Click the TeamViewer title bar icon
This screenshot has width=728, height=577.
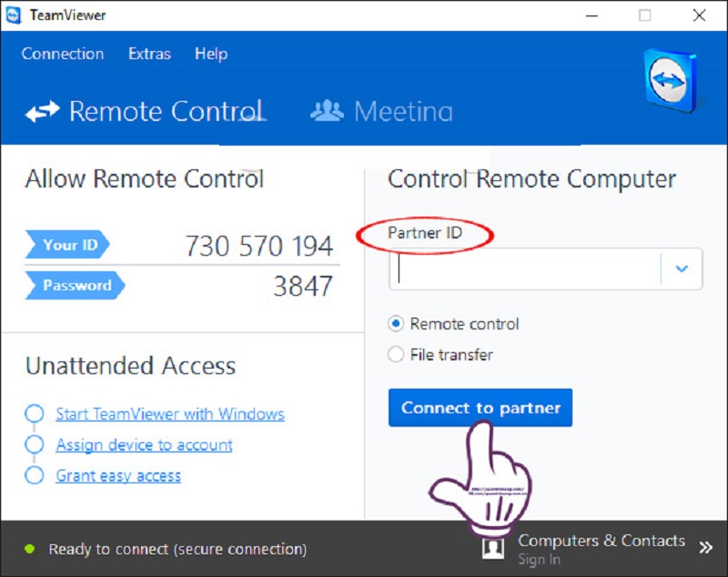14,15
